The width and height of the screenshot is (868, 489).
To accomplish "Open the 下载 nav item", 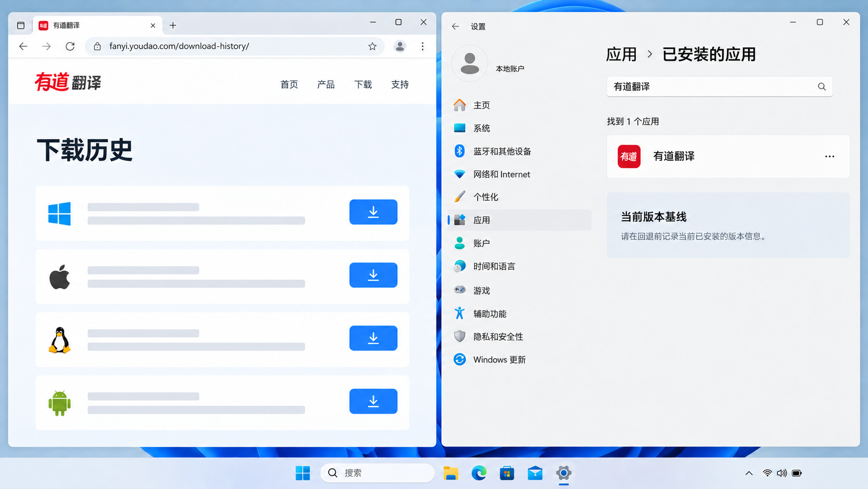I will coord(363,84).
